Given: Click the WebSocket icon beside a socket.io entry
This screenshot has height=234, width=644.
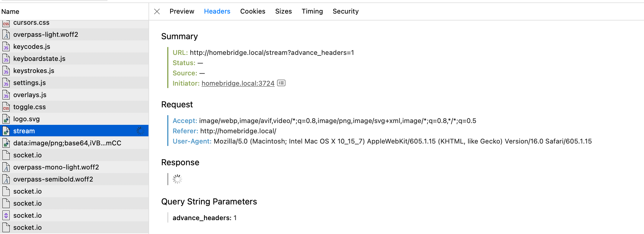Looking at the screenshot, I should pyautogui.click(x=6, y=216).
